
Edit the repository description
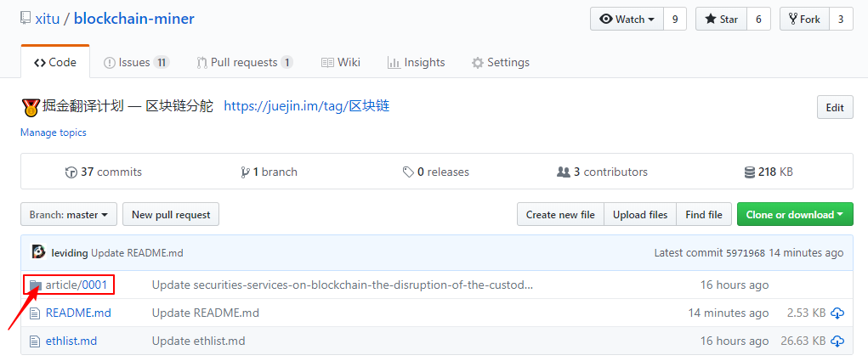point(835,107)
